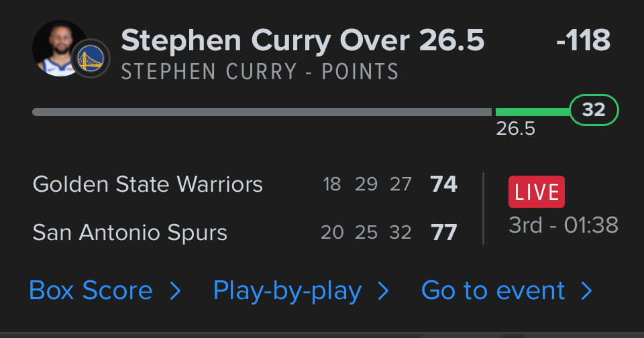644x338 pixels.
Task: Click the red LIVE badge
Action: pos(537,192)
